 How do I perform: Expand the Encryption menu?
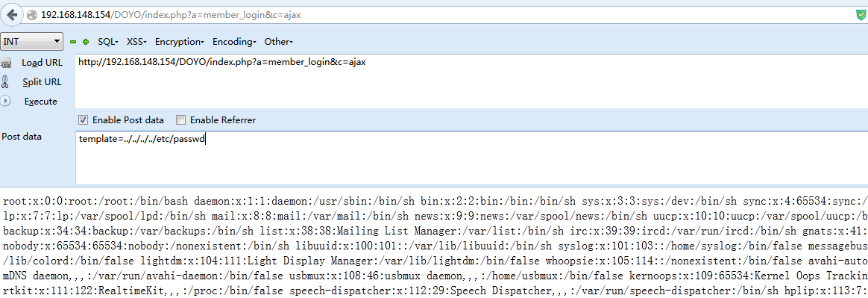(180, 42)
